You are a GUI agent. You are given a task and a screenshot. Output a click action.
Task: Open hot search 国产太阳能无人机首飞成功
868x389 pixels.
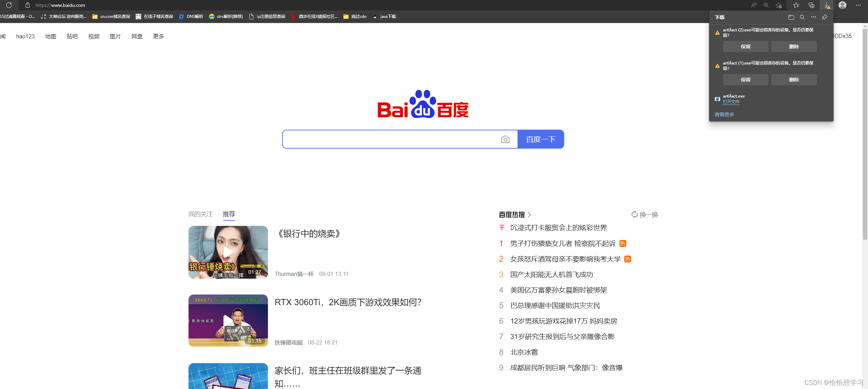(x=551, y=275)
